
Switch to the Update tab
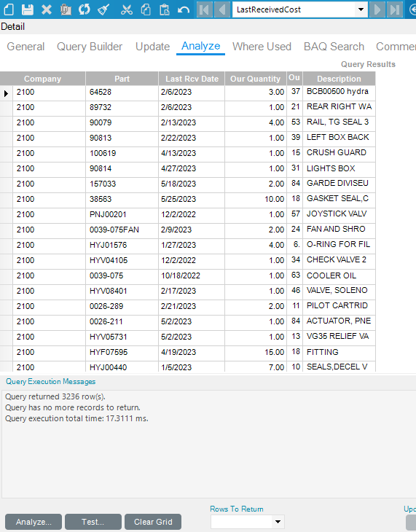[x=153, y=47]
